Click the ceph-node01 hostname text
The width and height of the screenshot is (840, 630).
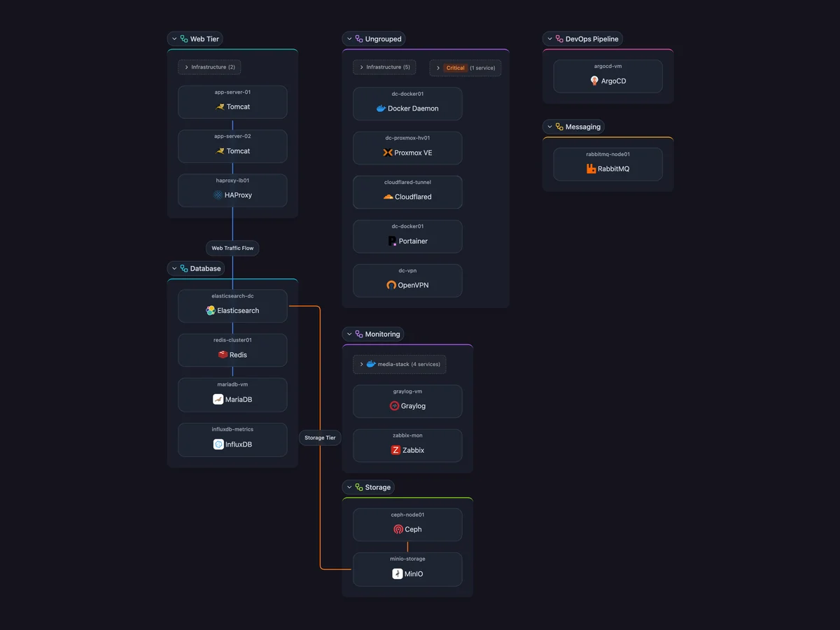(x=407, y=514)
